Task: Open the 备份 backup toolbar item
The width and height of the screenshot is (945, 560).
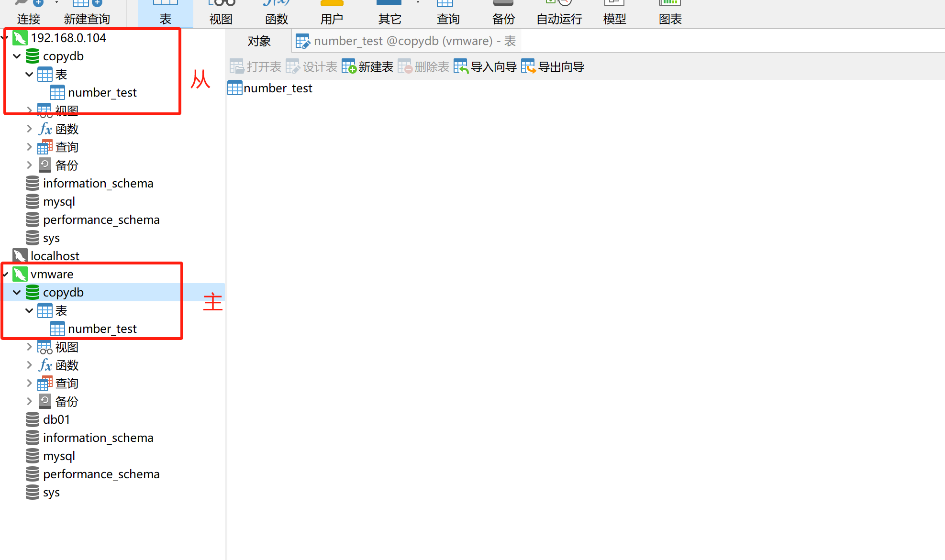Action: point(503,13)
